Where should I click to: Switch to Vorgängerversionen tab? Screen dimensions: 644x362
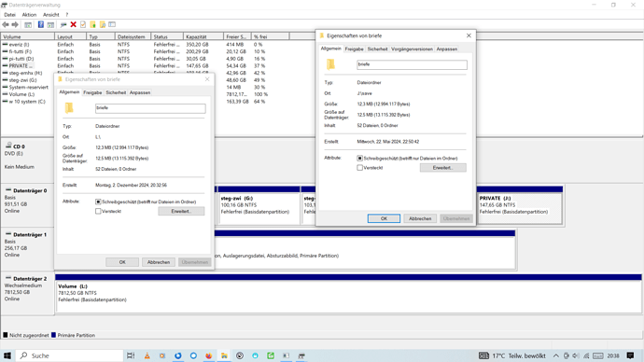(412, 49)
